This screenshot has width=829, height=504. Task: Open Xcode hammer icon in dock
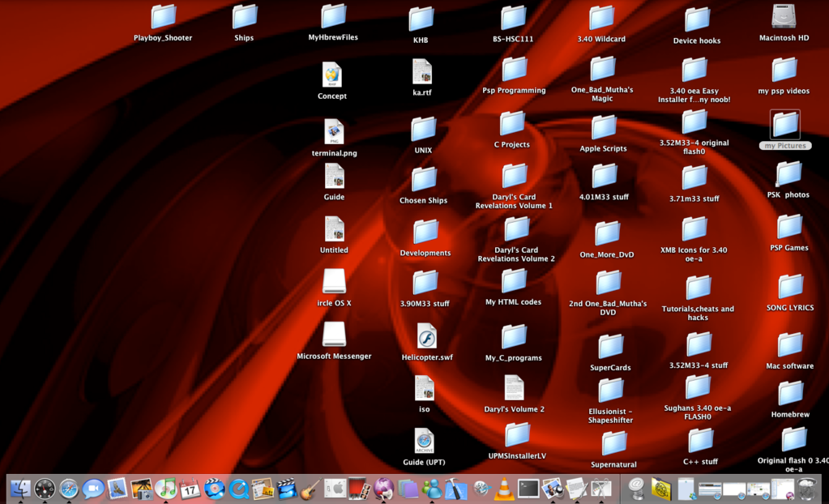(x=456, y=489)
